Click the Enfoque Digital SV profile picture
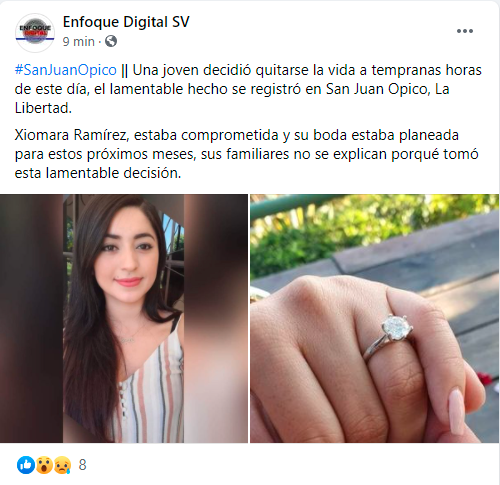500x485 pixels. [x=35, y=33]
